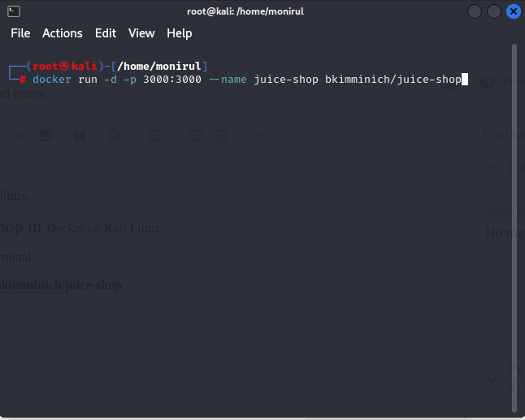
Task: Click the 'Docker on Kali Linux.' text in background
Action: point(105,228)
